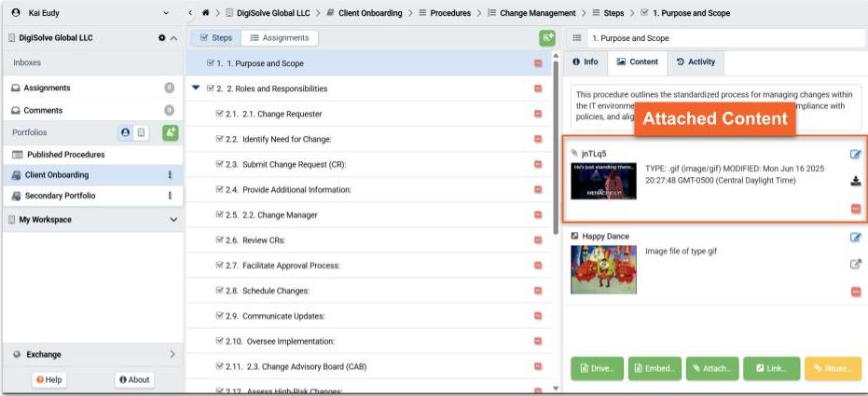Click the green Embed... button
The height and width of the screenshot is (396, 868).
click(x=654, y=368)
